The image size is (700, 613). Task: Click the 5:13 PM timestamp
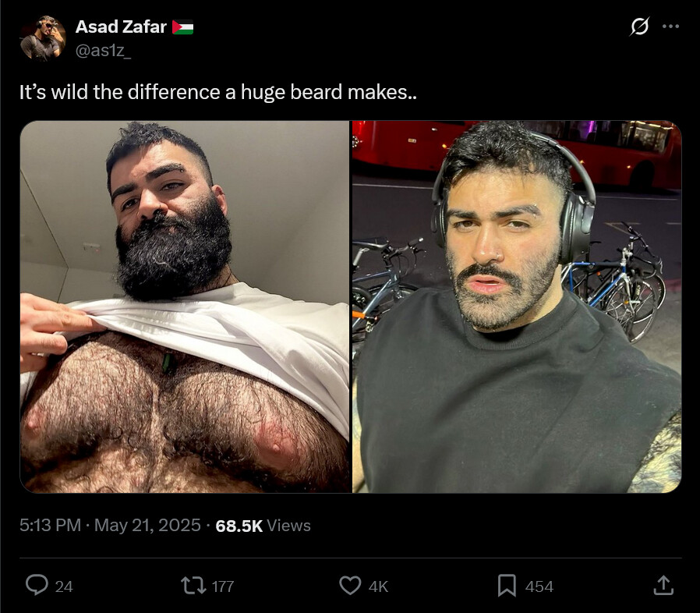click(x=51, y=525)
